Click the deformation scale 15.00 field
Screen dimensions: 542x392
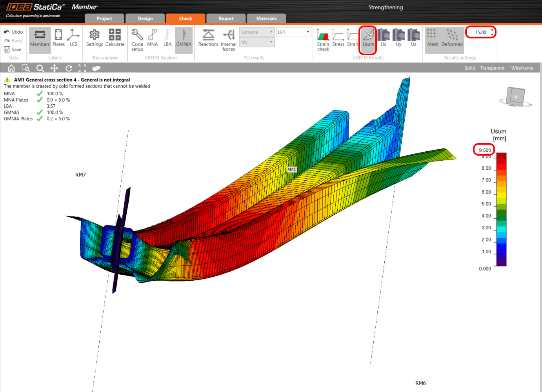[479, 32]
